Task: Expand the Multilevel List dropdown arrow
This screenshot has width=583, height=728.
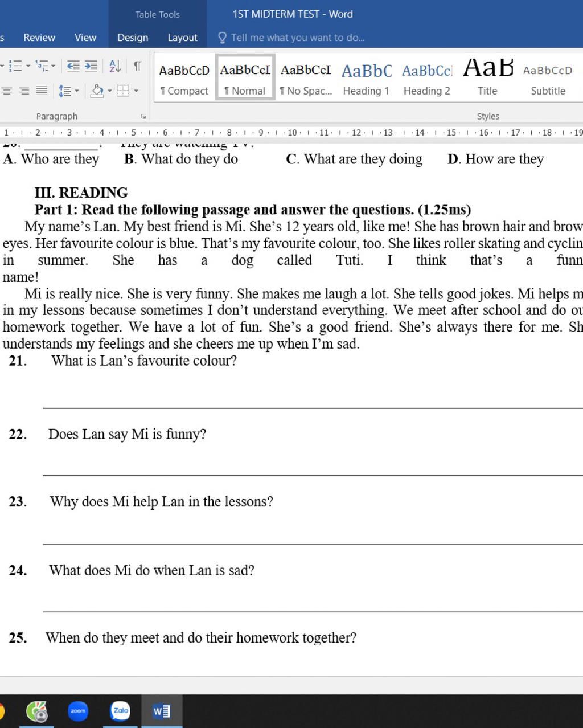Action: (x=54, y=67)
